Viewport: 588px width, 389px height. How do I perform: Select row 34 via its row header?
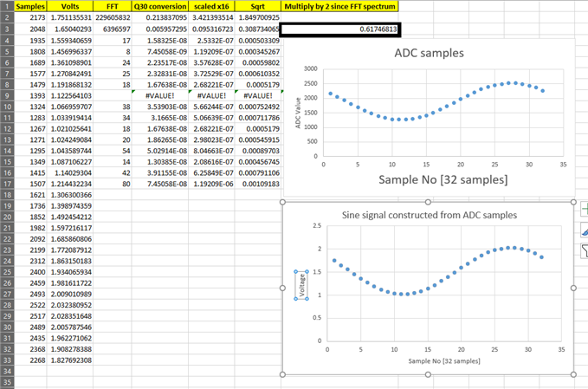coord(7,371)
